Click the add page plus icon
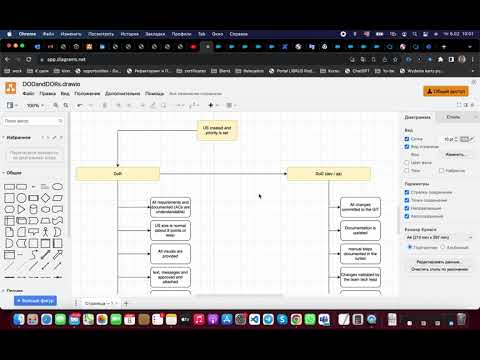Viewport: 480px width, 360px height. click(x=126, y=303)
